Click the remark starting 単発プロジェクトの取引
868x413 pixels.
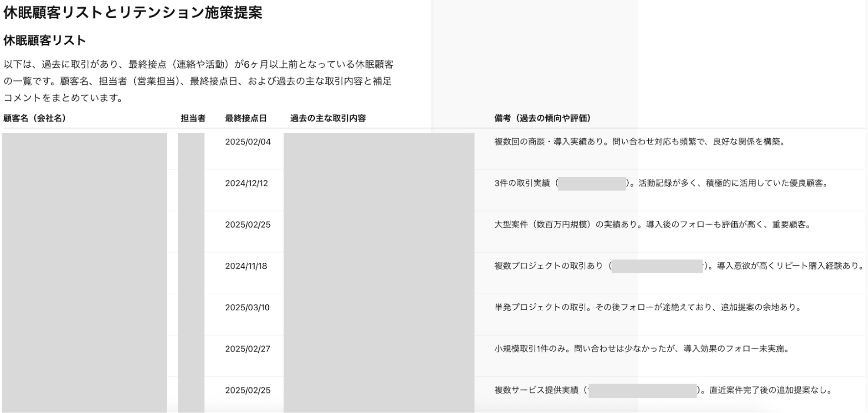648,308
